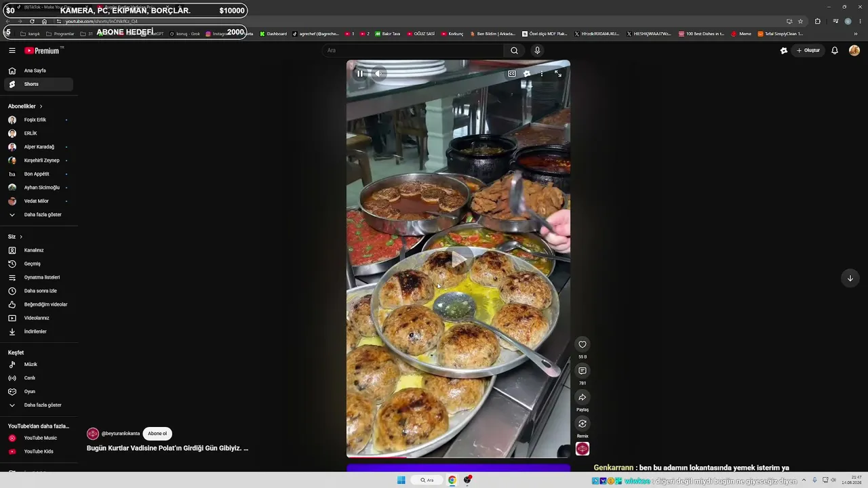Viewport: 868px width, 488px height.
Task: Open Kanalınız in the sidebar
Action: (39, 250)
